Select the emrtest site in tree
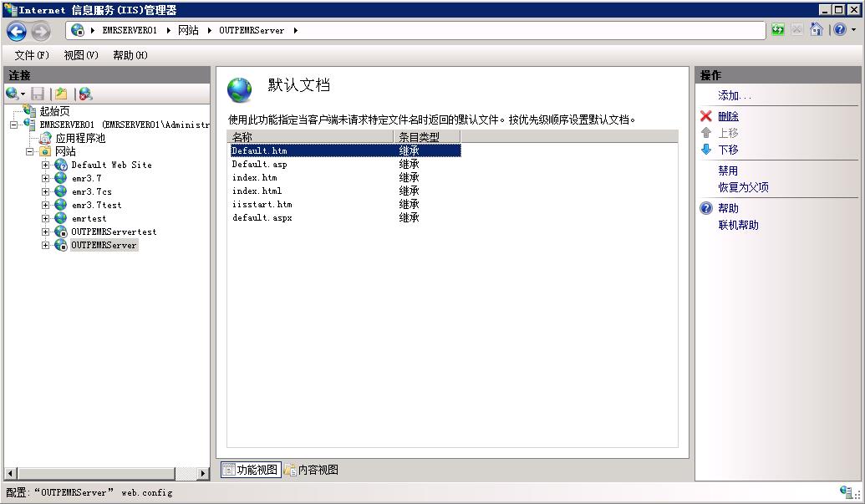Viewport: 865px width, 504px height. 89,218
